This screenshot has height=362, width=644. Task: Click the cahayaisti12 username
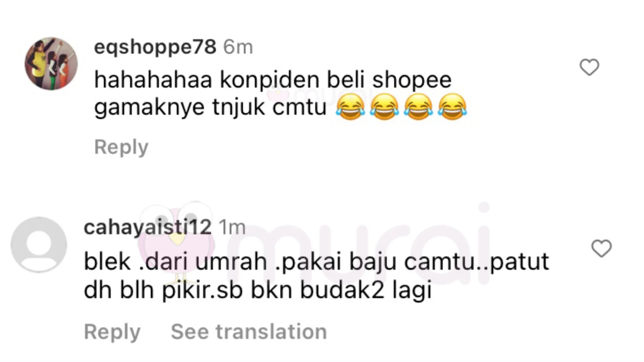(148, 228)
